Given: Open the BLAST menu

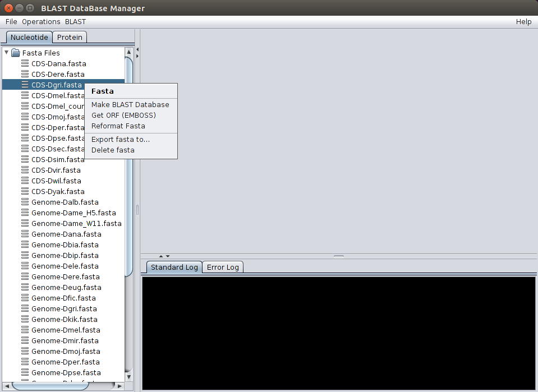Looking at the screenshot, I should pyautogui.click(x=76, y=22).
